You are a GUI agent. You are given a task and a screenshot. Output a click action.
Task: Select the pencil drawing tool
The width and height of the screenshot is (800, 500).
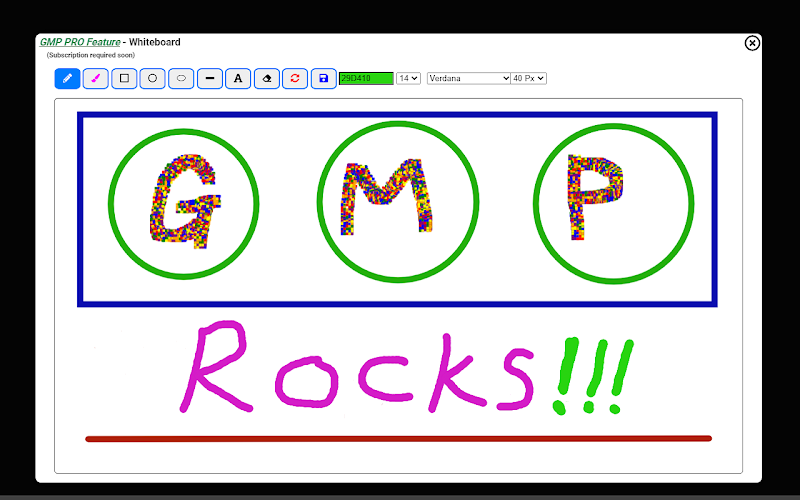(67, 79)
